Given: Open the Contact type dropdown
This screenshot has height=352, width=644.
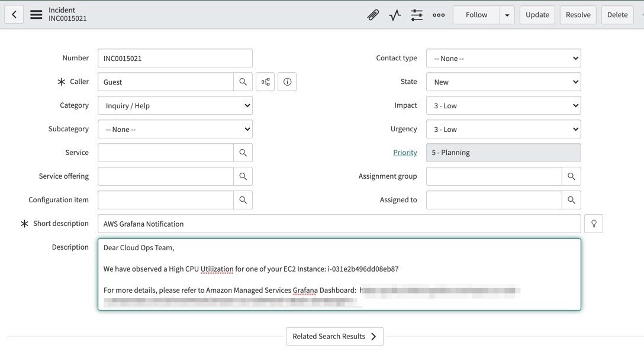Looking at the screenshot, I should click(x=504, y=58).
